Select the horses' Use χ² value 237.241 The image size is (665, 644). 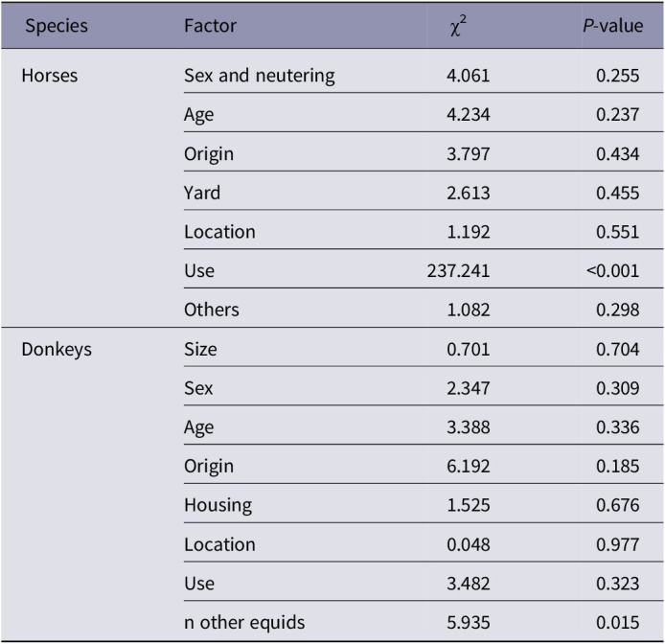click(x=458, y=270)
